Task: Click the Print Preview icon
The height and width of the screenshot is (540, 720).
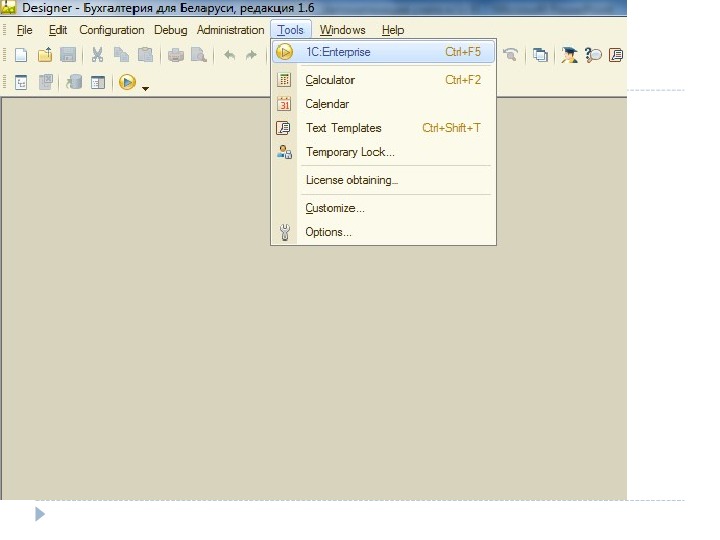Action: click(199, 55)
